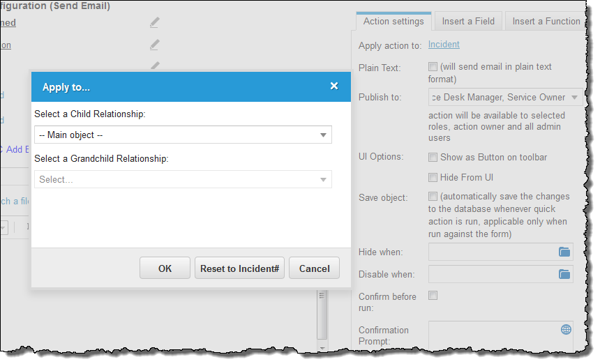Toggle the Plain Text checkbox
This screenshot has width=600, height=364.
click(433, 66)
